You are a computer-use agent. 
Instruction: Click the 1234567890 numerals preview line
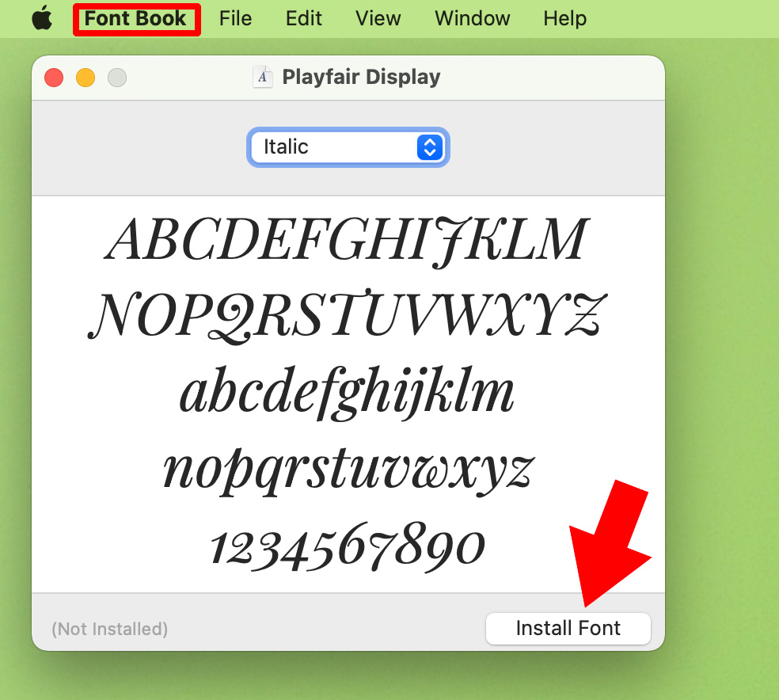(x=348, y=546)
